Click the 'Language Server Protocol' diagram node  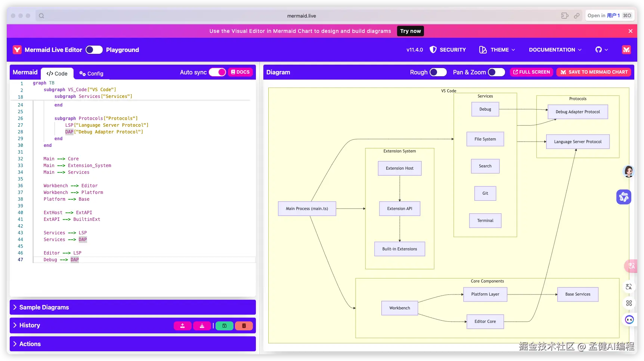578,142
